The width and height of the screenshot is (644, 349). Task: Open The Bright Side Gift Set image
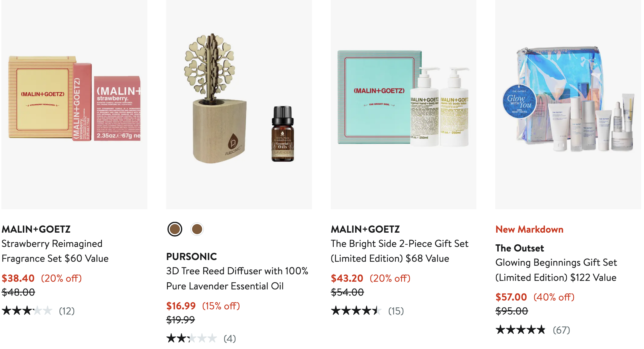(x=404, y=104)
